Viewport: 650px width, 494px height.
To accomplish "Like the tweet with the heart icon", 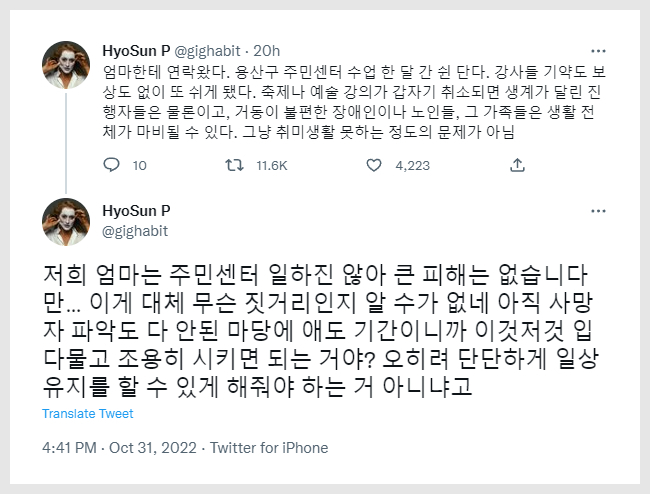I will click(x=376, y=165).
